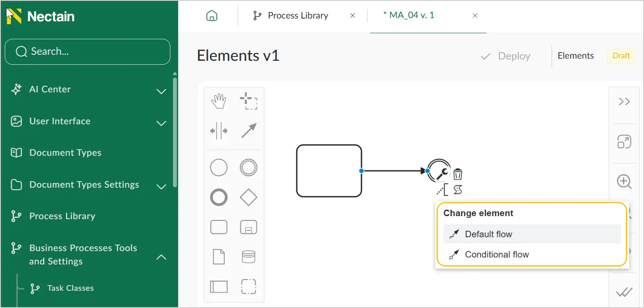Open Document Types in sidebar
Image resolution: width=644 pixels, height=308 pixels.
point(65,153)
